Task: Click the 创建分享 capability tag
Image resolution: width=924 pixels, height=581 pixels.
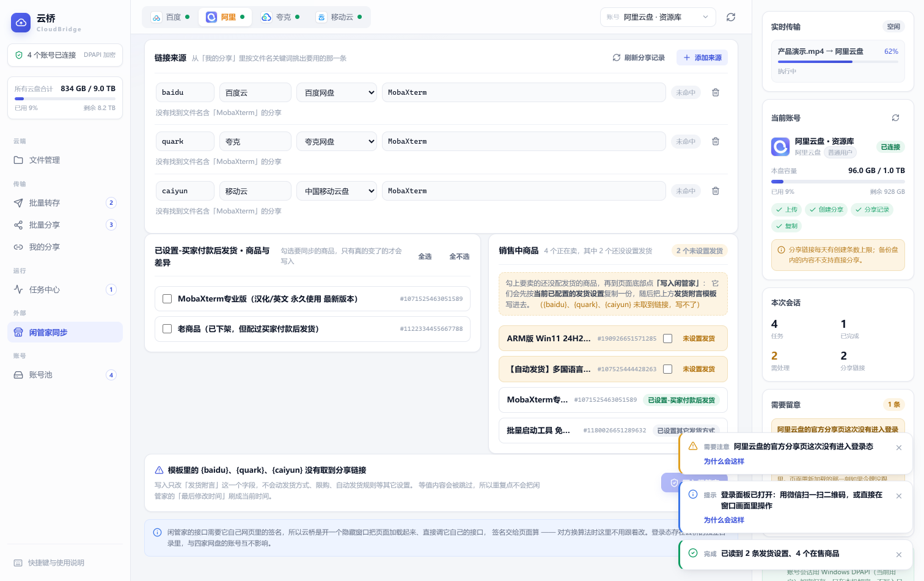Action: pos(826,210)
